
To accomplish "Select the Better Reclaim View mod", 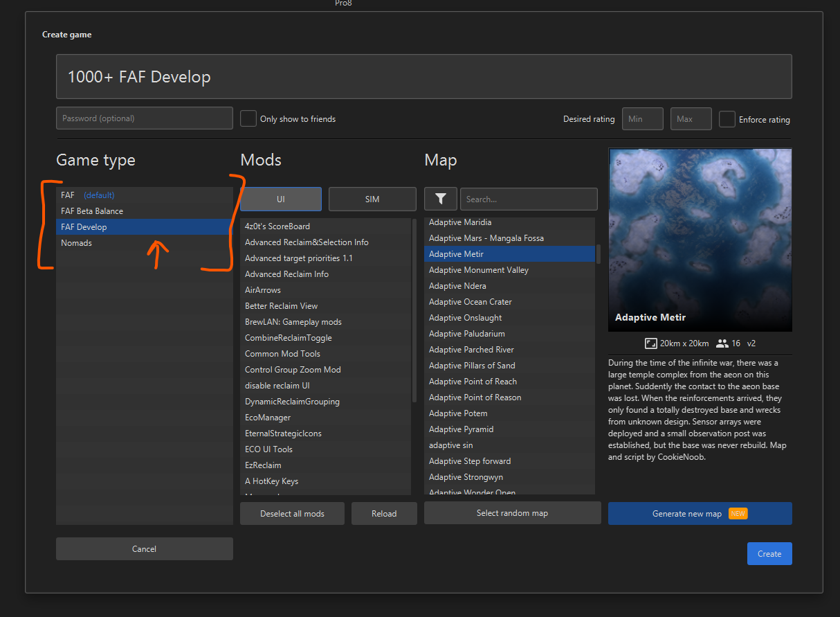I will 325,306.
